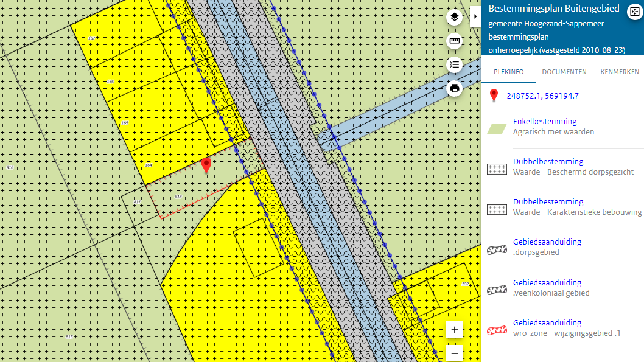This screenshot has width=644, height=362.
Task: Click 'bestemmingsplan' plan type text in header
Action: (x=519, y=37)
